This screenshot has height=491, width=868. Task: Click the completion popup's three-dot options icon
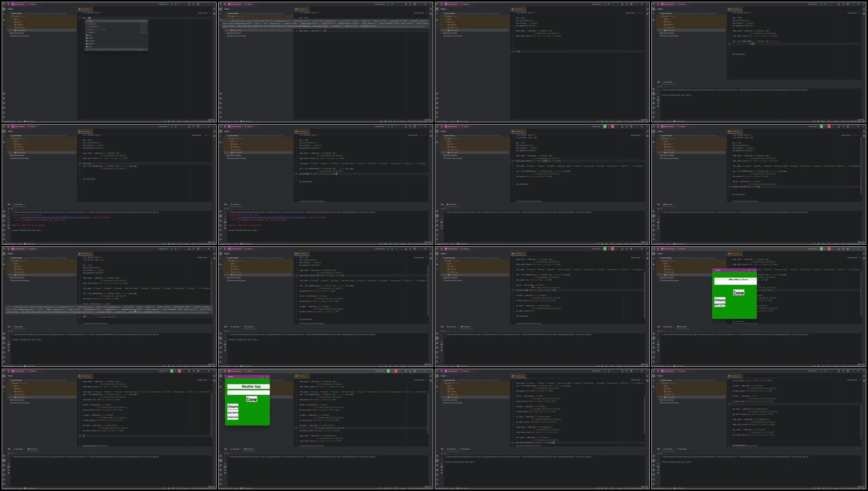click(x=146, y=49)
